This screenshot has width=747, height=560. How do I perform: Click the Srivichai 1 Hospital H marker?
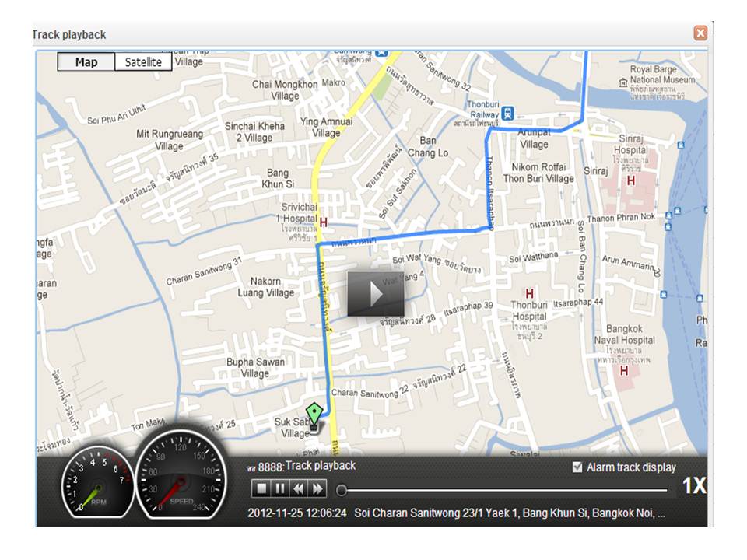(324, 223)
